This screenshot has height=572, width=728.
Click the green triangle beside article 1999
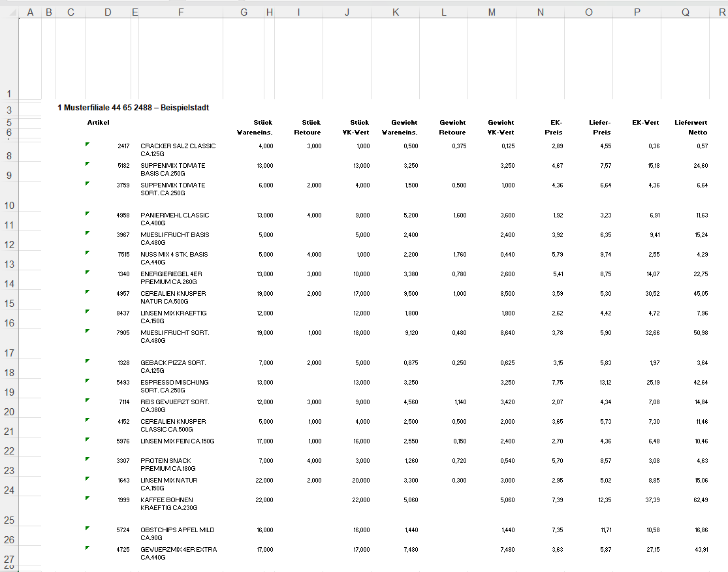[x=87, y=498]
